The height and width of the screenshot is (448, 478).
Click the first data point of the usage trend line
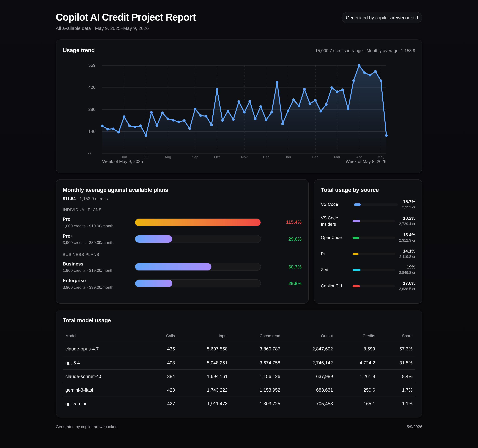coord(102,126)
